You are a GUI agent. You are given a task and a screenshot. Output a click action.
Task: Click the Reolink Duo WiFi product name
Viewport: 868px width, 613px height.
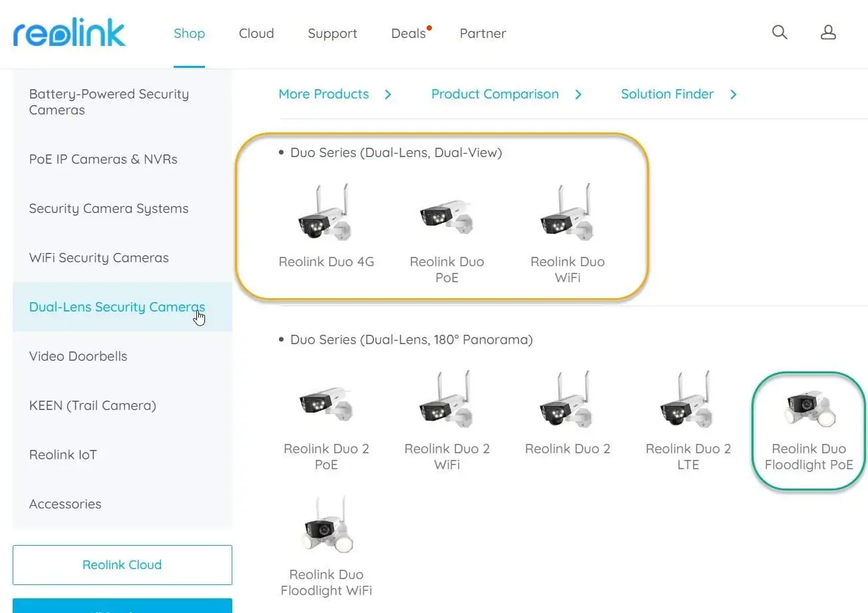coord(567,270)
